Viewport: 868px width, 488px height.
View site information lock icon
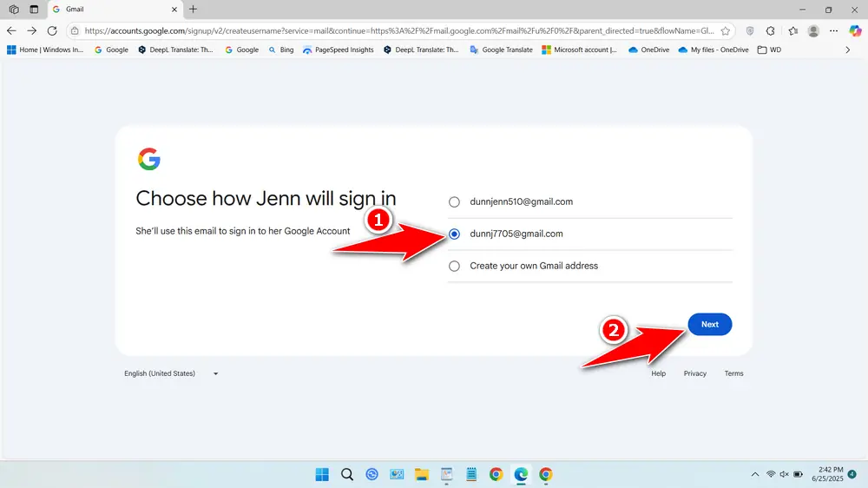[75, 31]
